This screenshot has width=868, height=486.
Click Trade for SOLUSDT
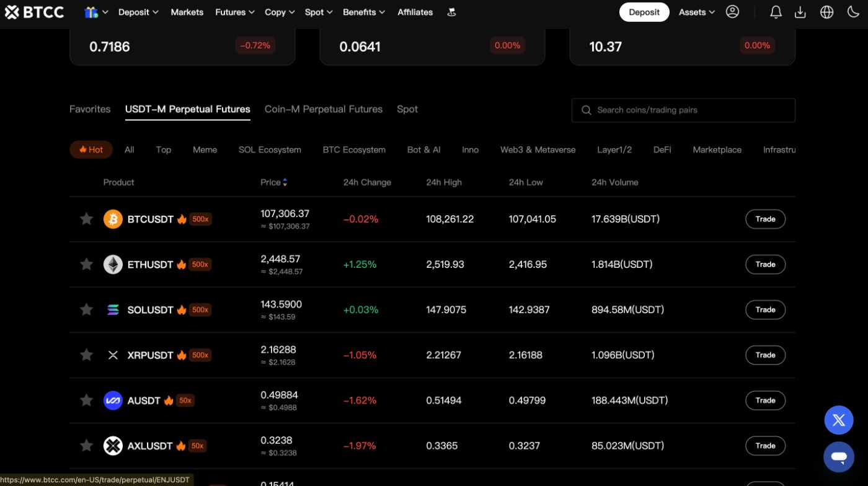tap(765, 309)
